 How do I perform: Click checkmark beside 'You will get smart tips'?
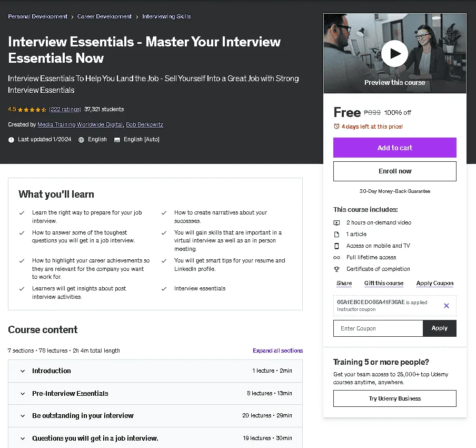pyautogui.click(x=164, y=261)
